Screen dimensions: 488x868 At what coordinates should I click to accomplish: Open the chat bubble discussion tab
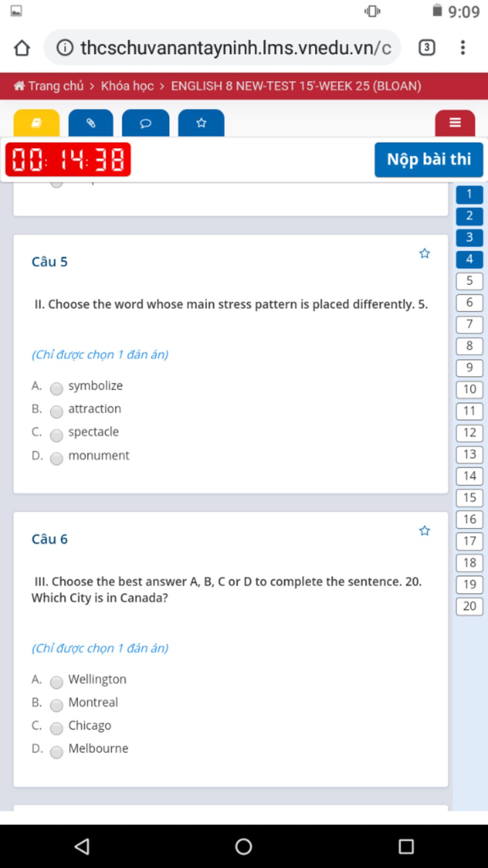pos(146,123)
